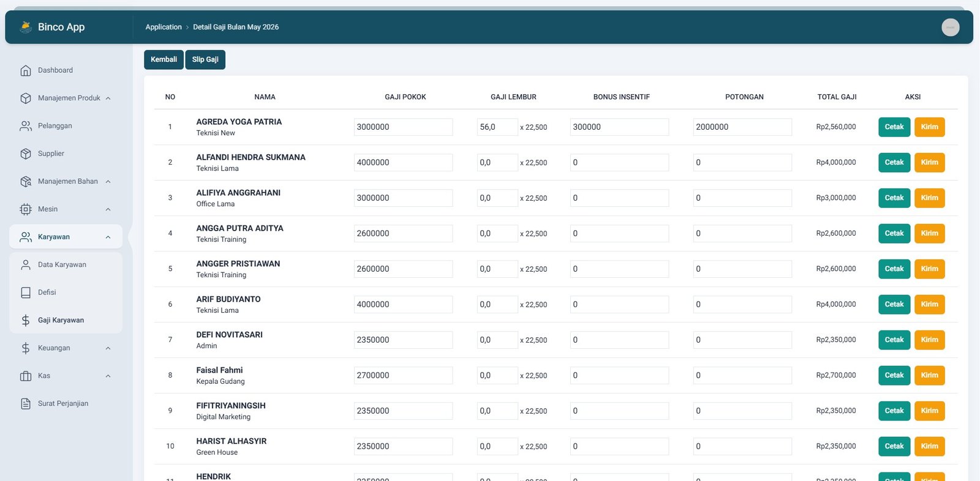
Task: Click the Kas briefcase icon
Action: [x=26, y=376]
